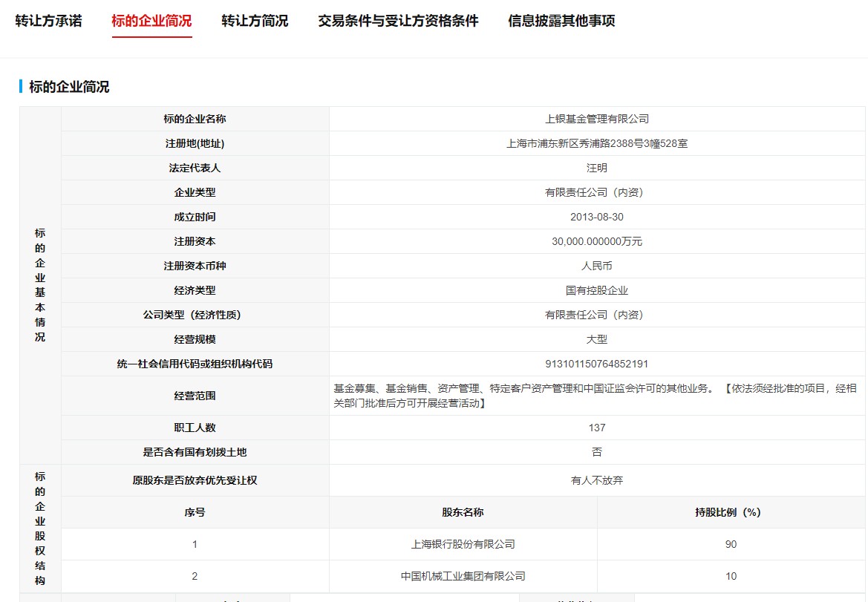
Task: Open the 转让方承诺 tab
Action: tap(49, 21)
